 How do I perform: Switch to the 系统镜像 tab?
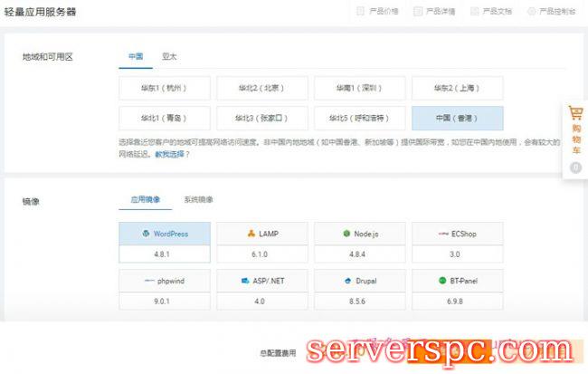click(x=198, y=199)
